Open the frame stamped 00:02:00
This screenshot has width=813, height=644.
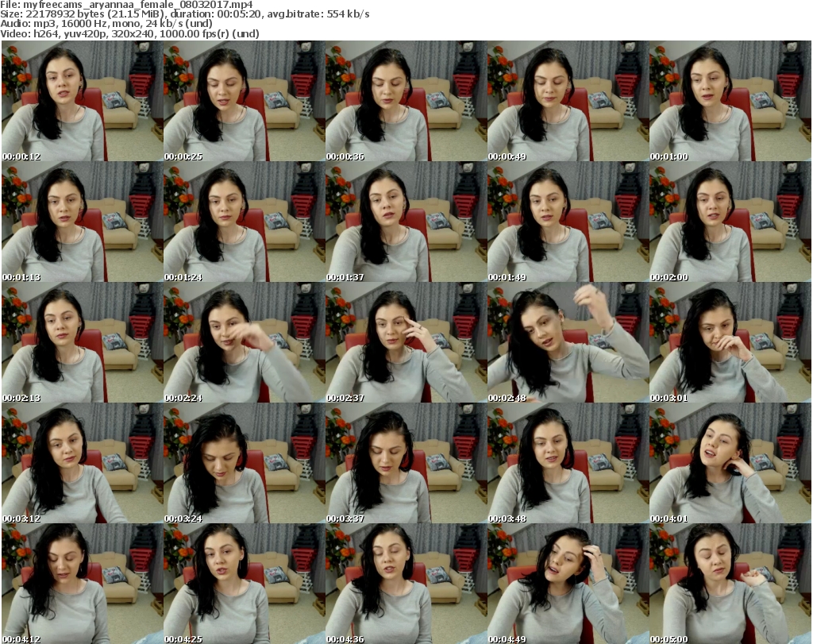point(730,222)
